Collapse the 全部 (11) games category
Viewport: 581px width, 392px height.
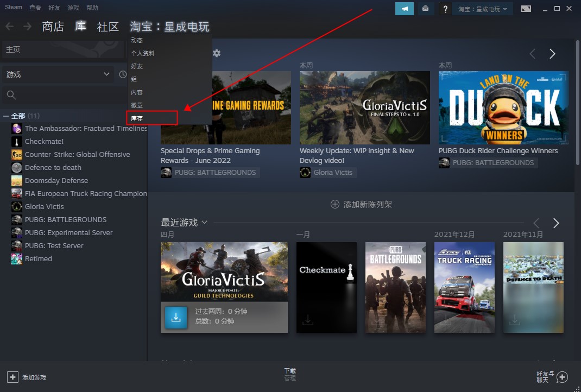coord(6,116)
